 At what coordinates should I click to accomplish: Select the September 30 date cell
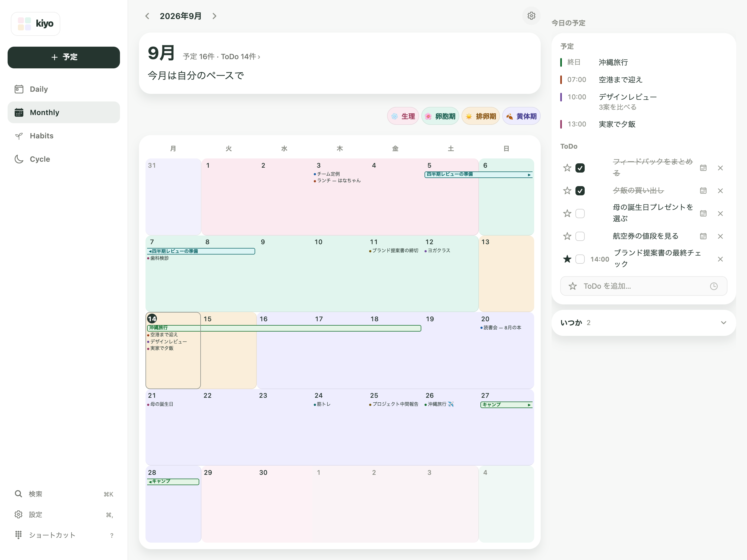[x=284, y=504]
